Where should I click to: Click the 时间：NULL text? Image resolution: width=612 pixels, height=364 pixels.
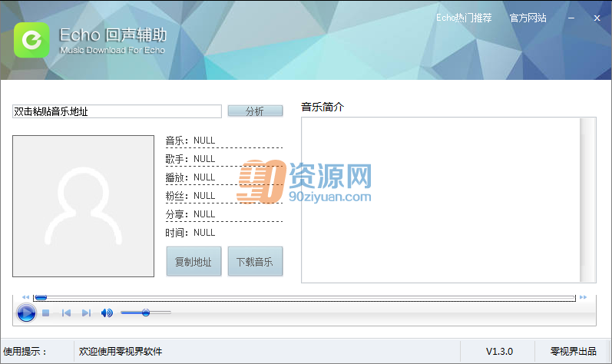190,233
